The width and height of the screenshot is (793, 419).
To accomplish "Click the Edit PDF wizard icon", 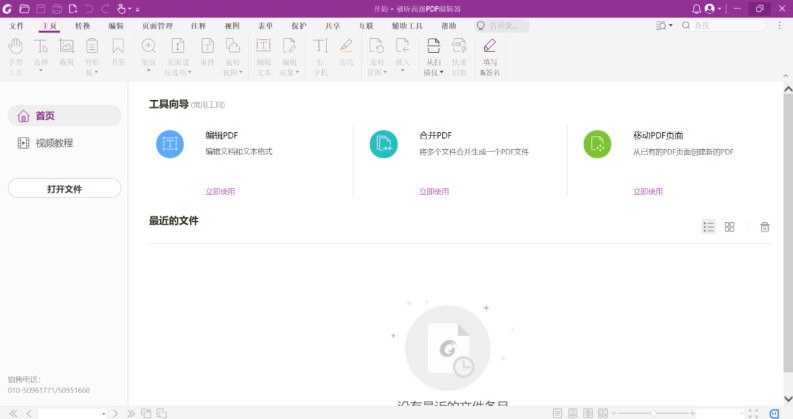I will coord(170,143).
